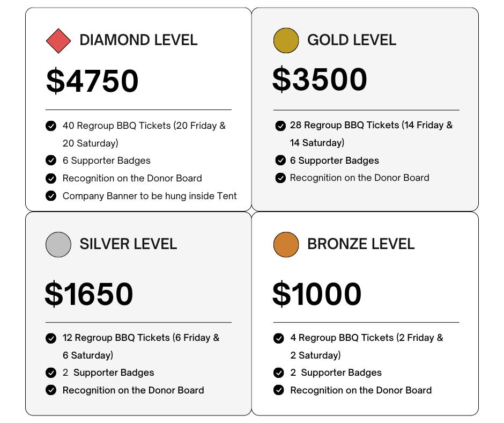
Task: Click the silver circle icon
Action: pyautogui.click(x=58, y=245)
